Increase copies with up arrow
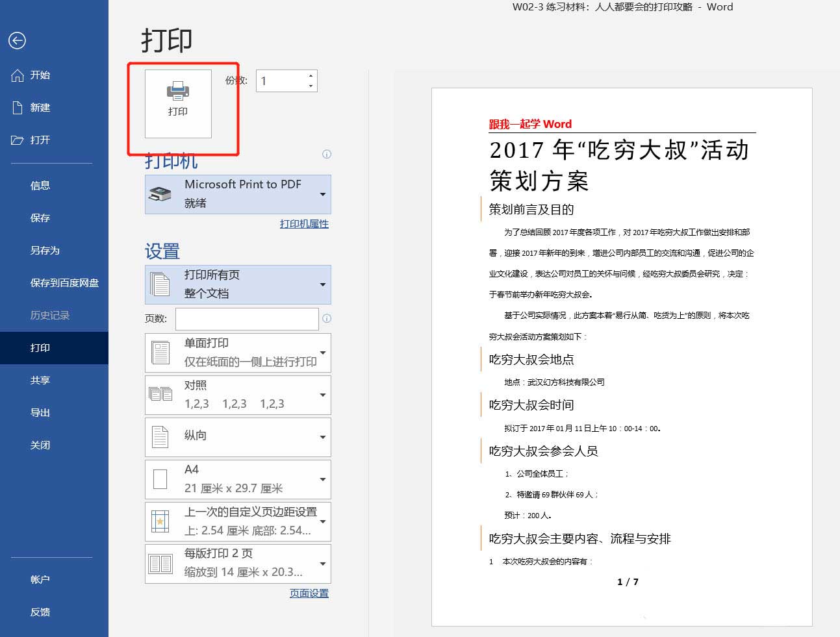840x637 pixels. pyautogui.click(x=311, y=76)
